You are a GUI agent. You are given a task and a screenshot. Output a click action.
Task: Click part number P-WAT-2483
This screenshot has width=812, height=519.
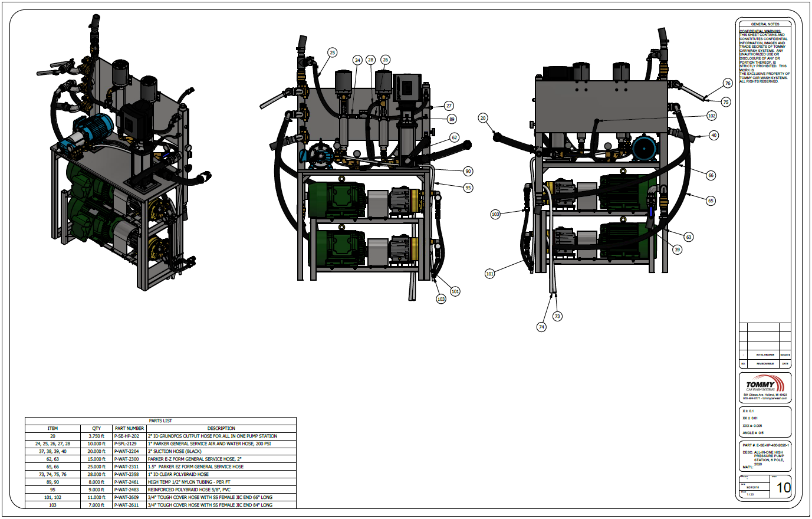click(127, 490)
